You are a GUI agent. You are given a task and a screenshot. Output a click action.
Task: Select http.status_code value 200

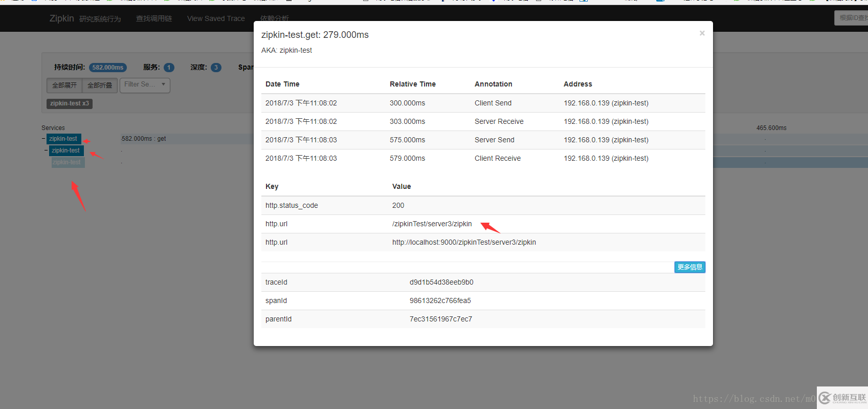click(398, 205)
